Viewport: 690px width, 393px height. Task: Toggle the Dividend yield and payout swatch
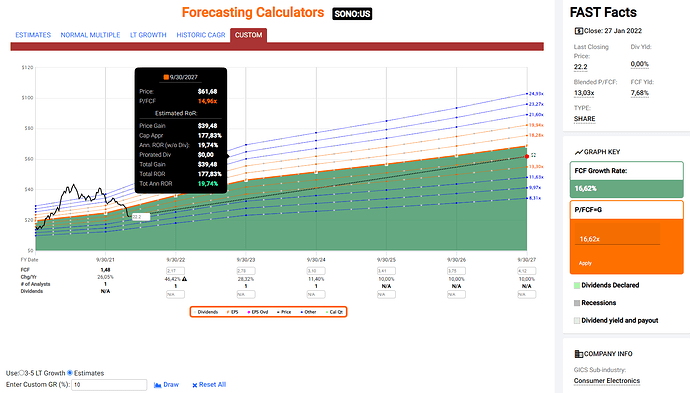577,320
